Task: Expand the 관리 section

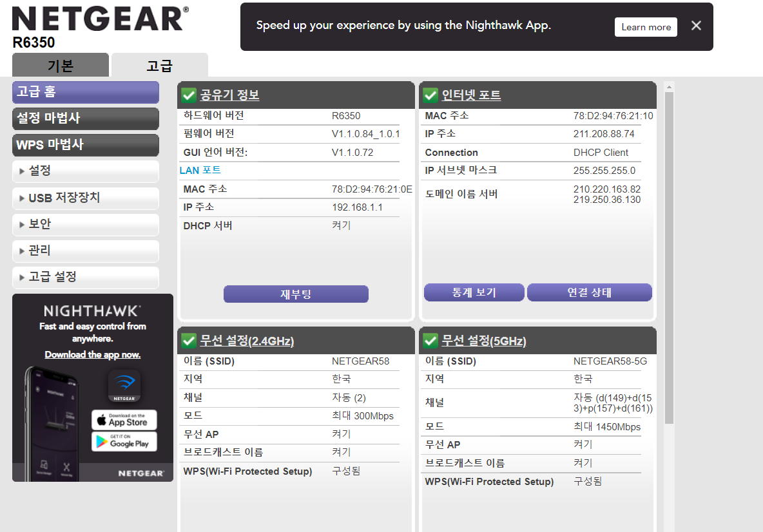Action: pyautogui.click(x=86, y=251)
